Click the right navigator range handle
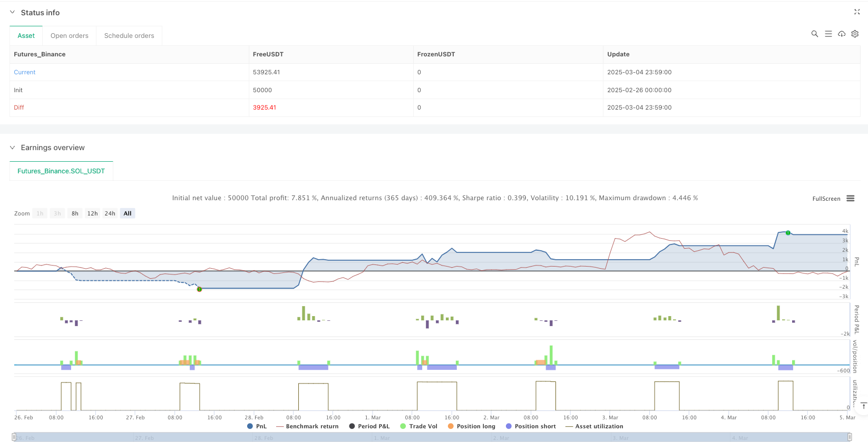Viewport: 868px width, 442px height. pos(850,437)
